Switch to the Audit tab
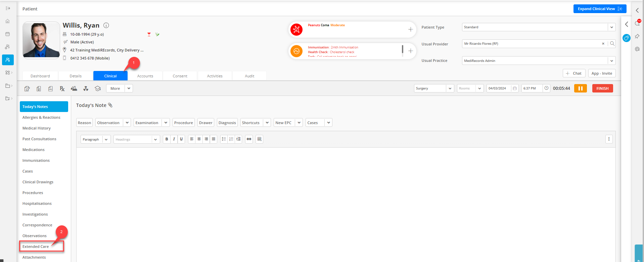Image resolution: width=644 pixels, height=262 pixels. (x=249, y=76)
